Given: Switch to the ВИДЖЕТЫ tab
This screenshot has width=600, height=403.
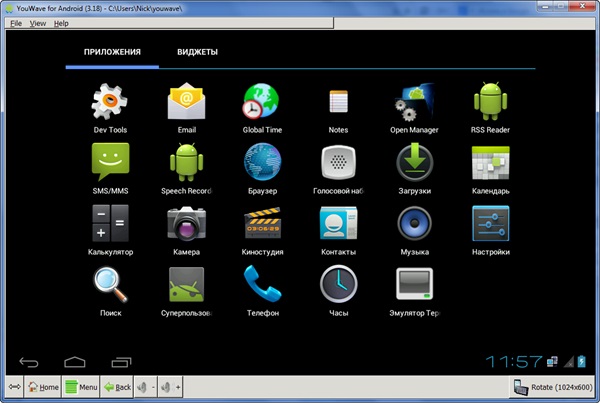Looking at the screenshot, I should 197,52.
